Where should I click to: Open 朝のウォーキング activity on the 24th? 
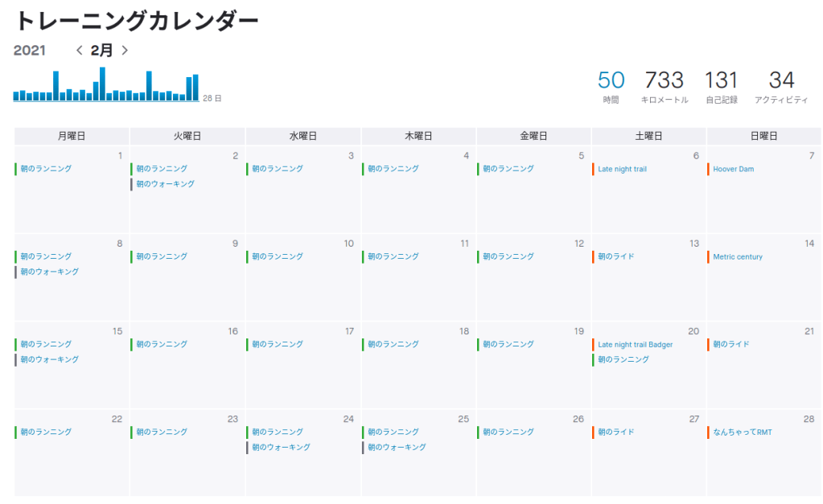281,447
